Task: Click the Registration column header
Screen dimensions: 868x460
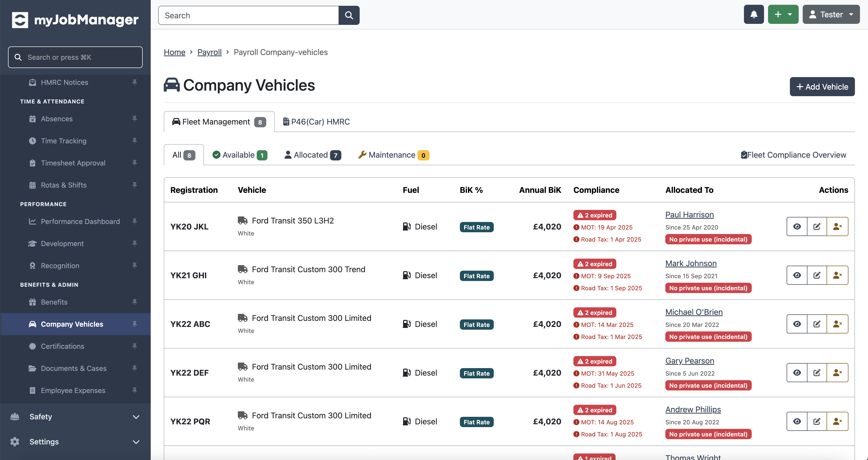Action: [x=194, y=190]
